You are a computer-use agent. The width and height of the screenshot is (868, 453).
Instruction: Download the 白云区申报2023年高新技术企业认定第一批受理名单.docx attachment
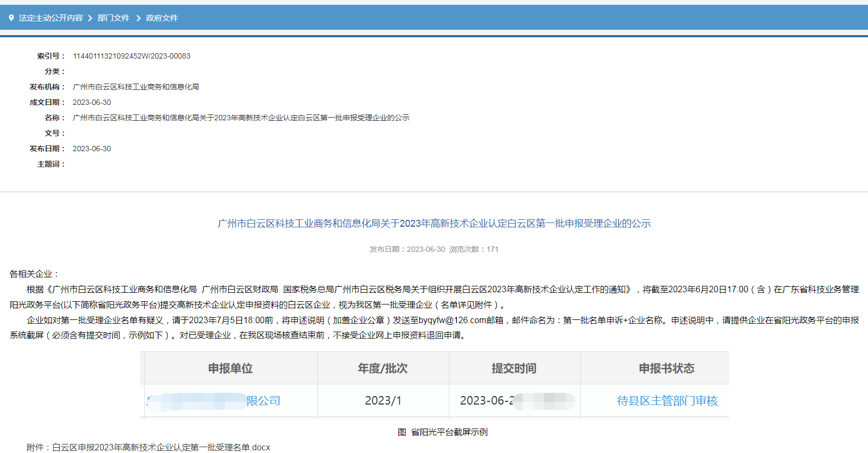tap(161, 447)
